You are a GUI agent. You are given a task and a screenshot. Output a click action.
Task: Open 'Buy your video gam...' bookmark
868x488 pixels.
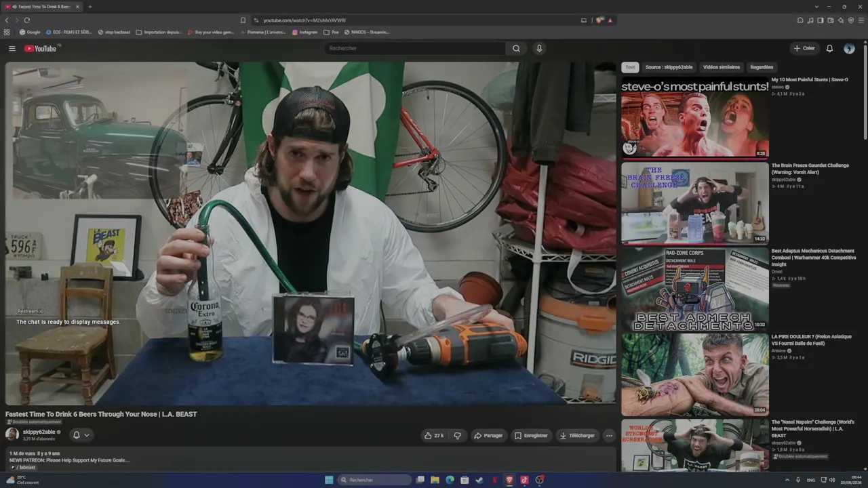click(211, 32)
